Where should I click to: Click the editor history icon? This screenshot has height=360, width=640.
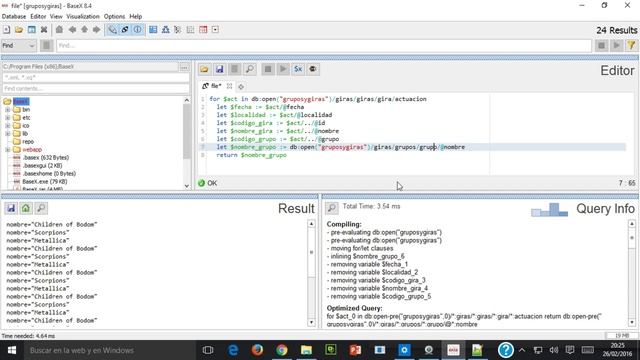point(235,69)
